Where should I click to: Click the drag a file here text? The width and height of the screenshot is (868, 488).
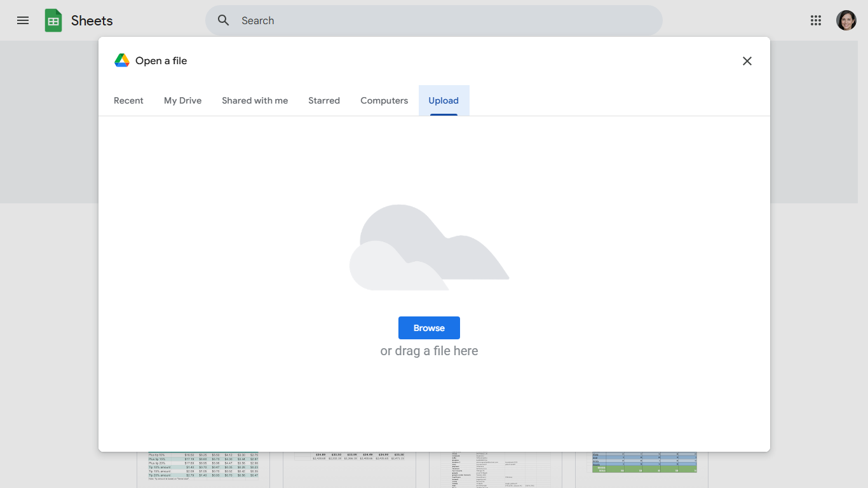[429, 350]
